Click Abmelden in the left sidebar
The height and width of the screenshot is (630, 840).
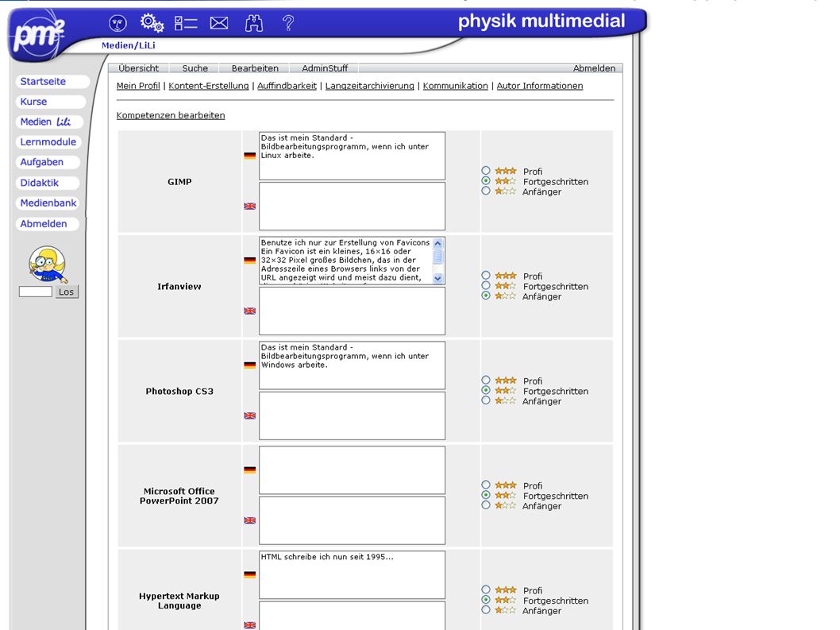click(47, 223)
